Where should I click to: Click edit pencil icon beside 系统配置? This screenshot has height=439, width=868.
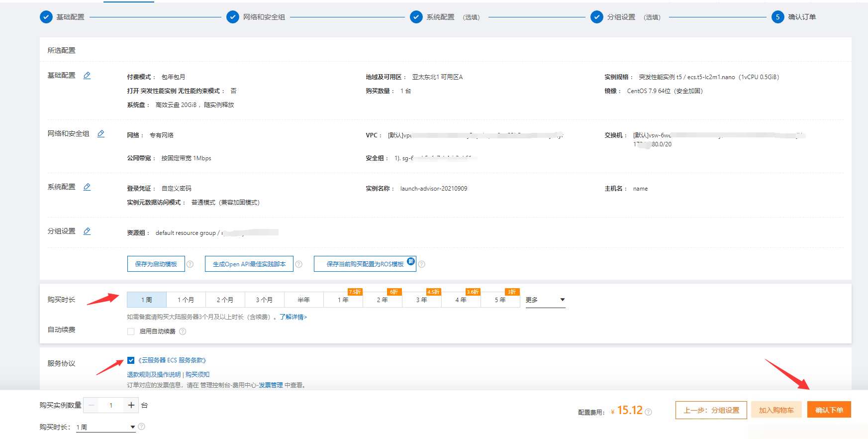pos(87,187)
